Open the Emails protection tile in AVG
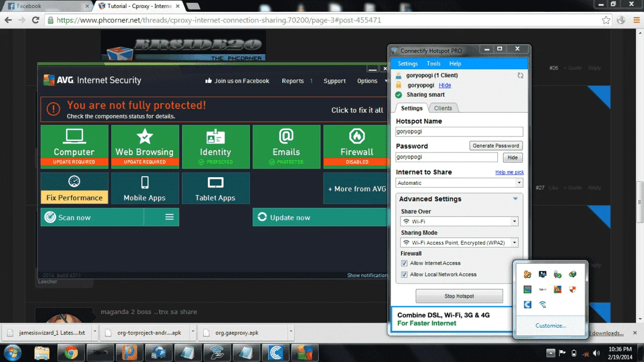Viewport: 644px width, 362px height. tap(287, 147)
